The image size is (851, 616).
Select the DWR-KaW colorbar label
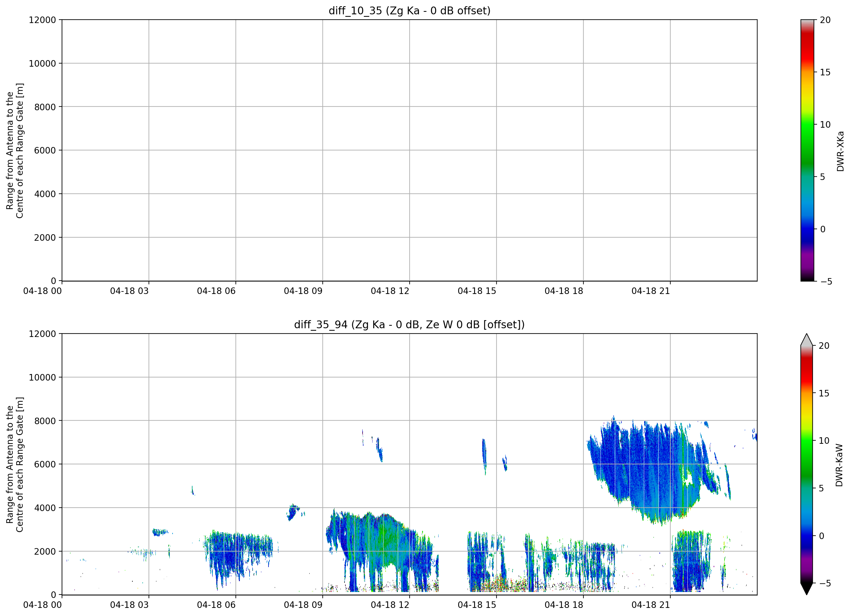839,465
